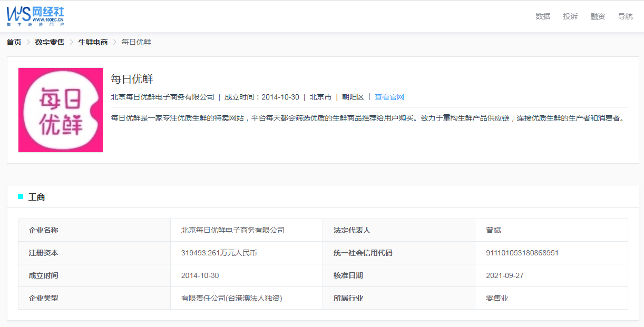Open 生鲜电商 breadcrumb link
This screenshot has height=327, width=644.
pyautogui.click(x=93, y=42)
